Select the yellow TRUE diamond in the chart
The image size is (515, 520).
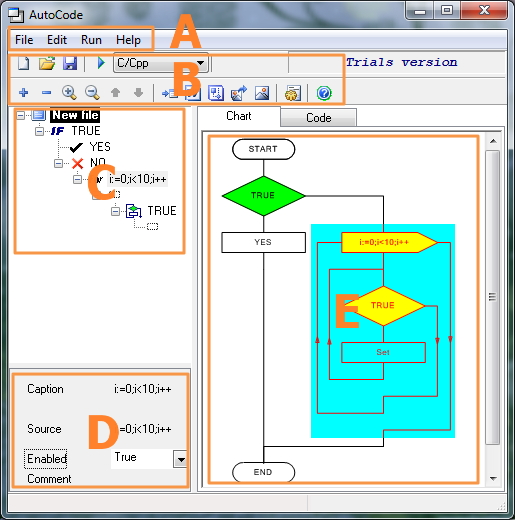[x=383, y=306]
